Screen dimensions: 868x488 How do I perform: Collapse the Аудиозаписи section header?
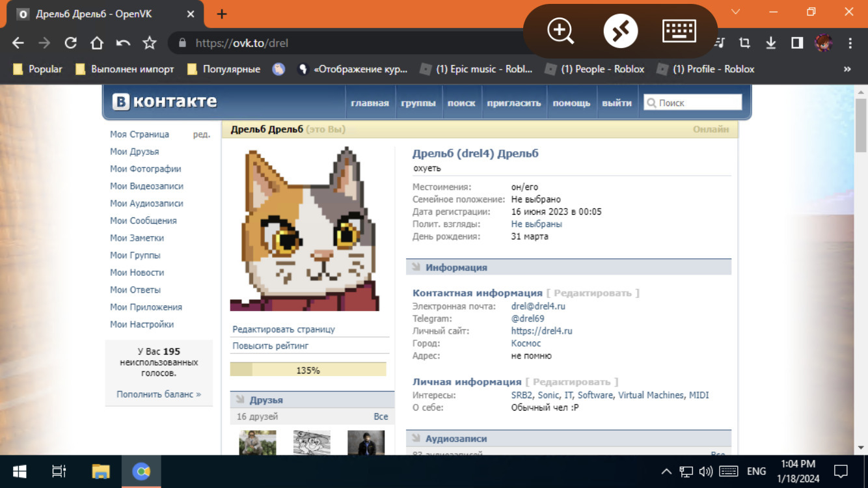pos(569,439)
